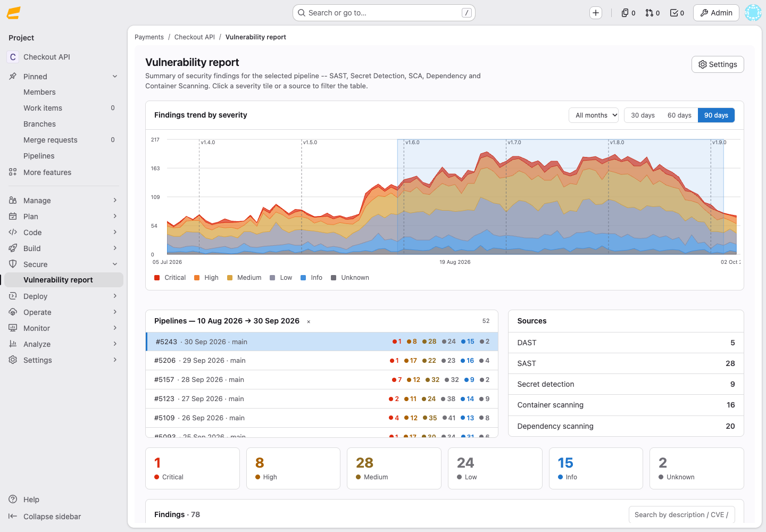Clear the pipelines date range filter
Screen dimensions: 766x532
309,321
